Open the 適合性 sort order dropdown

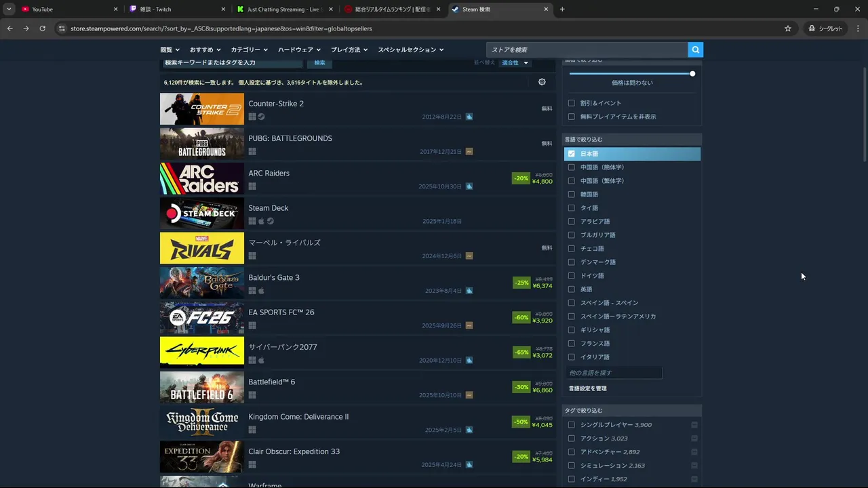coord(515,62)
